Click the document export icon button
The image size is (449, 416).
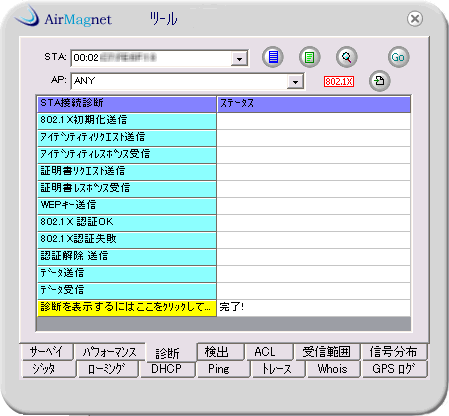tap(379, 81)
